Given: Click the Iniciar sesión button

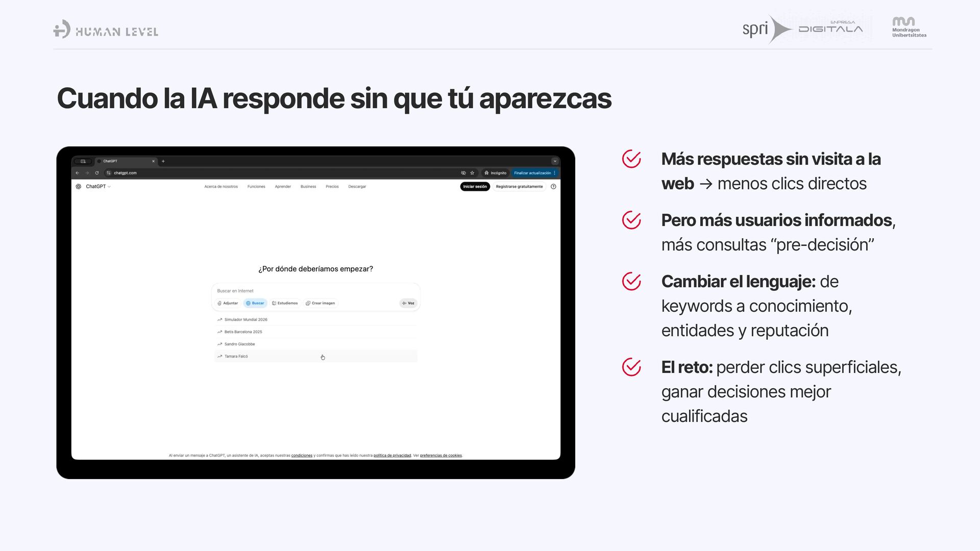Looking at the screenshot, I should click(x=475, y=187).
